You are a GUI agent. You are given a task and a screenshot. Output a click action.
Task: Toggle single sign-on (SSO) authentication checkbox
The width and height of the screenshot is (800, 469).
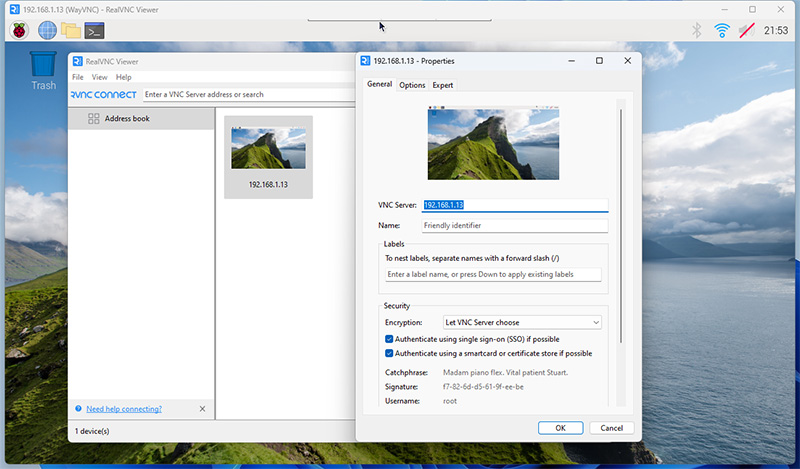(x=389, y=339)
